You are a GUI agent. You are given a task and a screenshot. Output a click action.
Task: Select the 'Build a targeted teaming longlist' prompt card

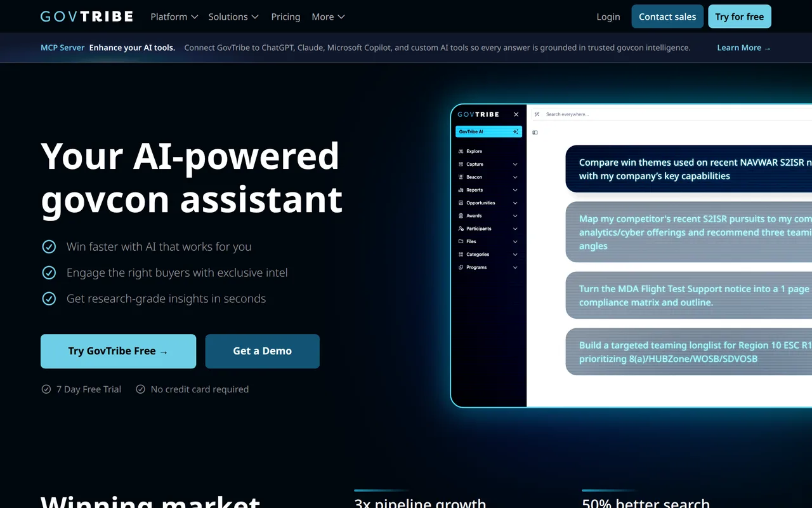689,352
